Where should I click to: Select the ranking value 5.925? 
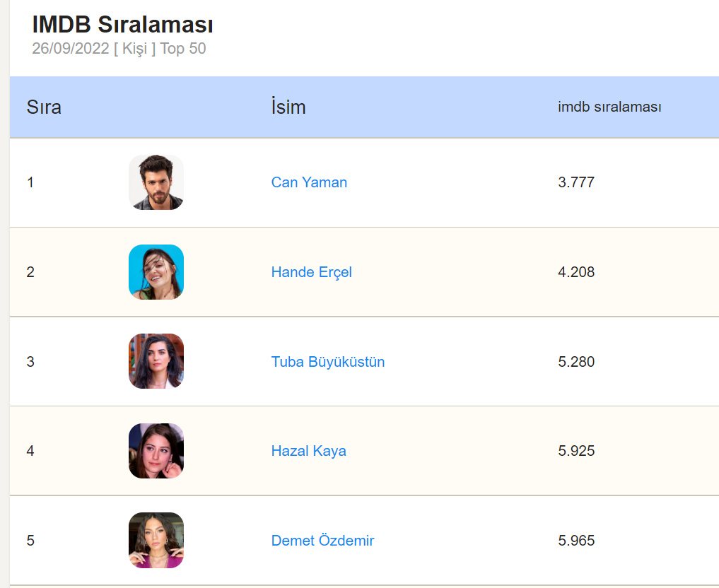[x=576, y=451]
